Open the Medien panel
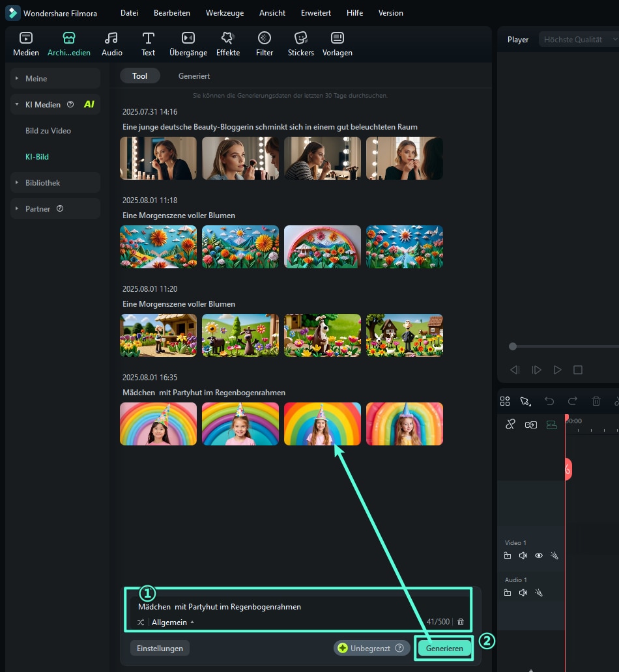The width and height of the screenshot is (619, 672). (x=26, y=44)
